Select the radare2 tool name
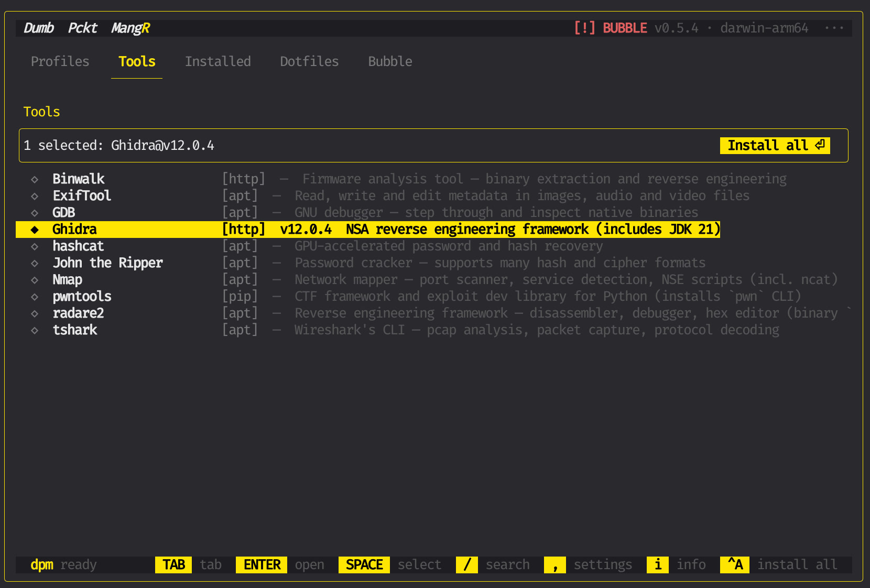Viewport: 870px width, 588px height. (x=78, y=313)
